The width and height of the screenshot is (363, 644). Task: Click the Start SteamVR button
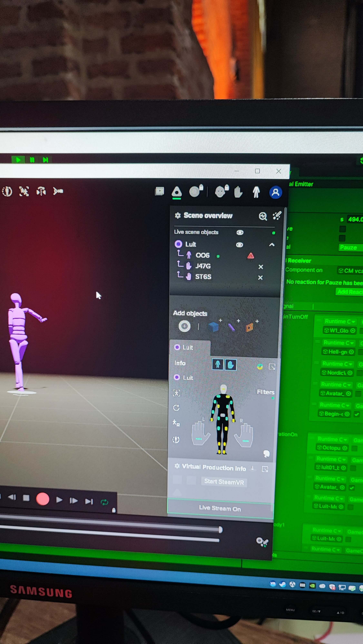pos(224,482)
